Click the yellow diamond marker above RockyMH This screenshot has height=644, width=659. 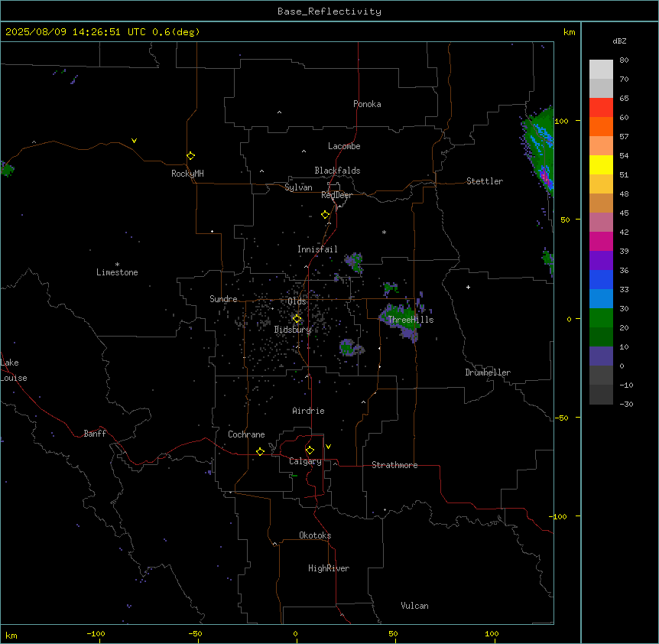(190, 156)
